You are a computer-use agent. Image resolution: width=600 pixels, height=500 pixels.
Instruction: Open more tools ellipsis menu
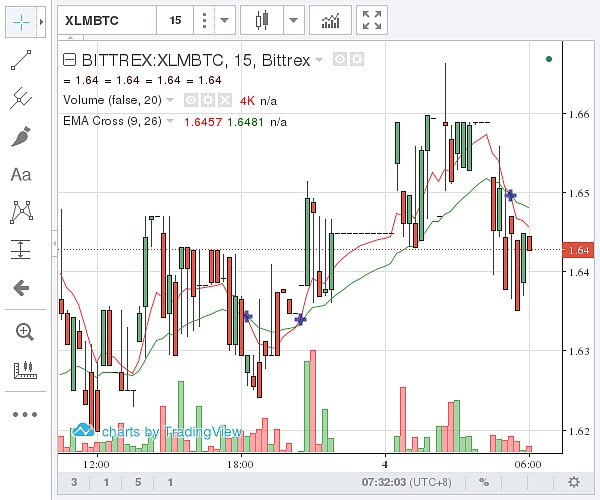(25, 414)
